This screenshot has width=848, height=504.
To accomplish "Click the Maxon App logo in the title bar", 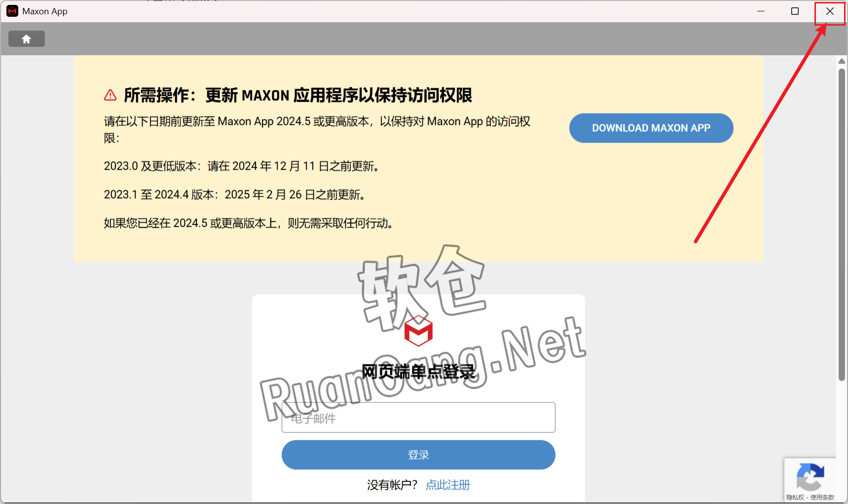I will (x=12, y=11).
